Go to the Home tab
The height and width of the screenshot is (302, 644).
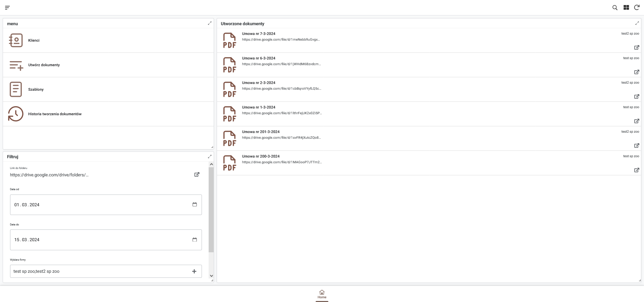pyautogui.click(x=322, y=294)
